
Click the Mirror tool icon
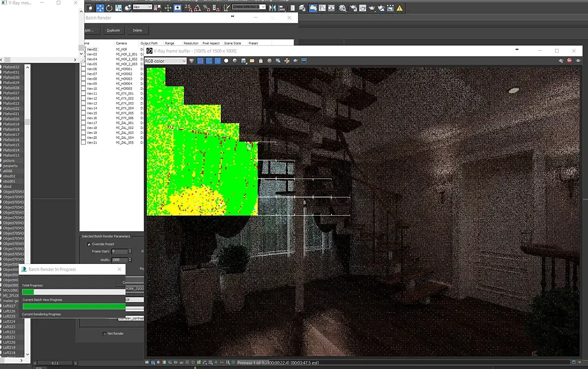tap(273, 8)
